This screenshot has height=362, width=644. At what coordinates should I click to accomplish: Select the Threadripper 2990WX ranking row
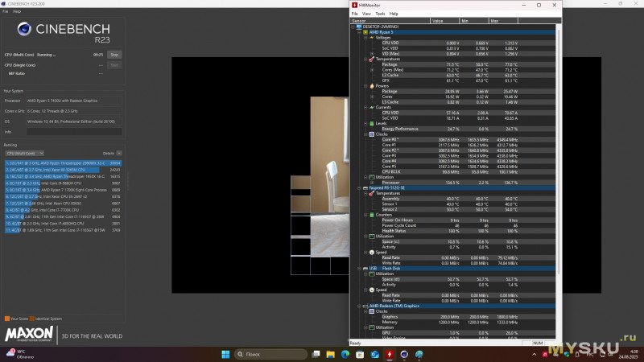[x=63, y=163]
